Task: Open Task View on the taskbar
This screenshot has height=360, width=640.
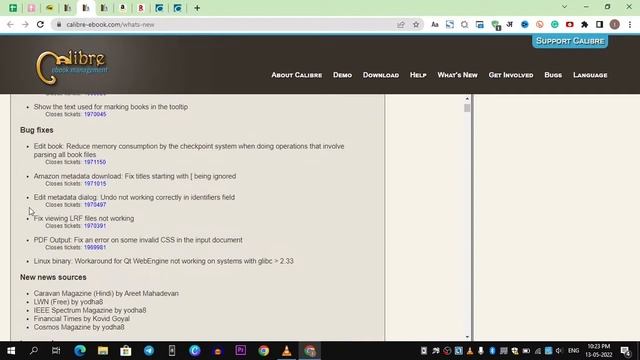Action: [56, 351]
